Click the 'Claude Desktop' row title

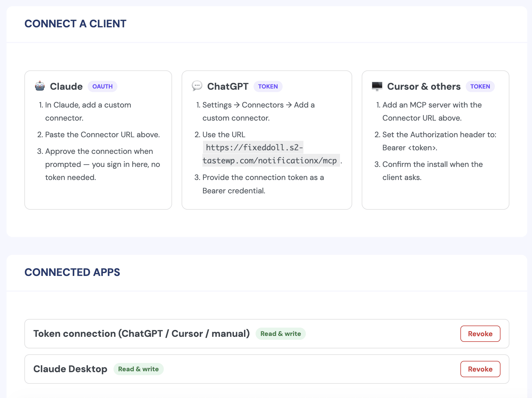[x=70, y=369]
